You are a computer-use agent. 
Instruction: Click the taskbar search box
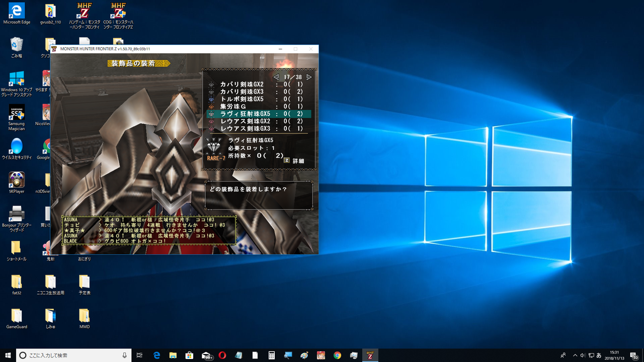pos(73,355)
